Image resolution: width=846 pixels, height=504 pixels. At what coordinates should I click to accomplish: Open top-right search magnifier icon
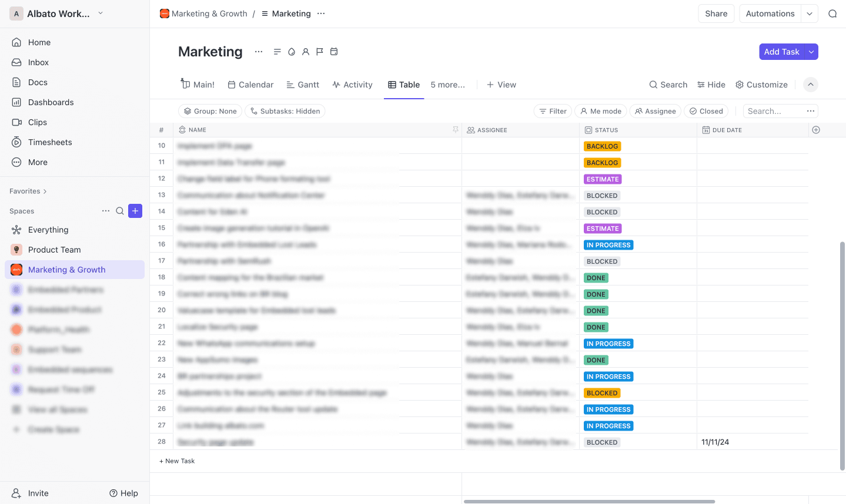point(832,14)
